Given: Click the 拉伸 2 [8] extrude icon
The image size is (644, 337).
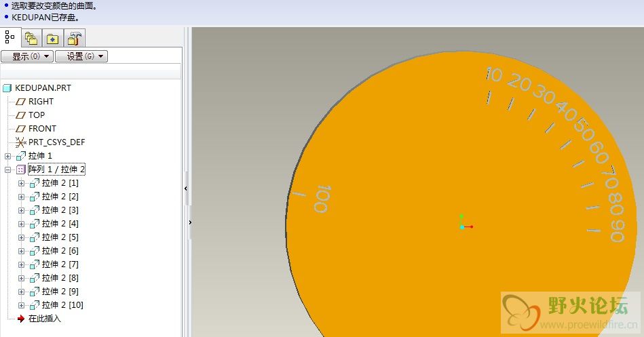Looking at the screenshot, I should click(x=35, y=277).
